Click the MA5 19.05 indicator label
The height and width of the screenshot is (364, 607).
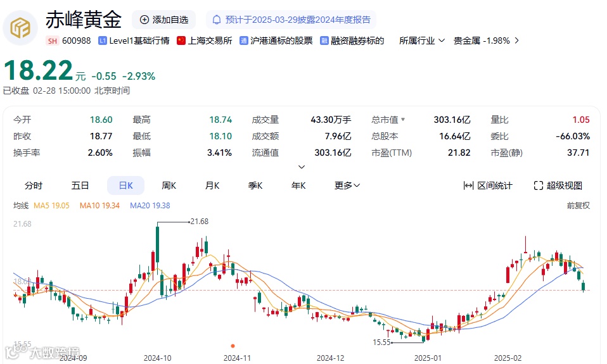(x=51, y=205)
